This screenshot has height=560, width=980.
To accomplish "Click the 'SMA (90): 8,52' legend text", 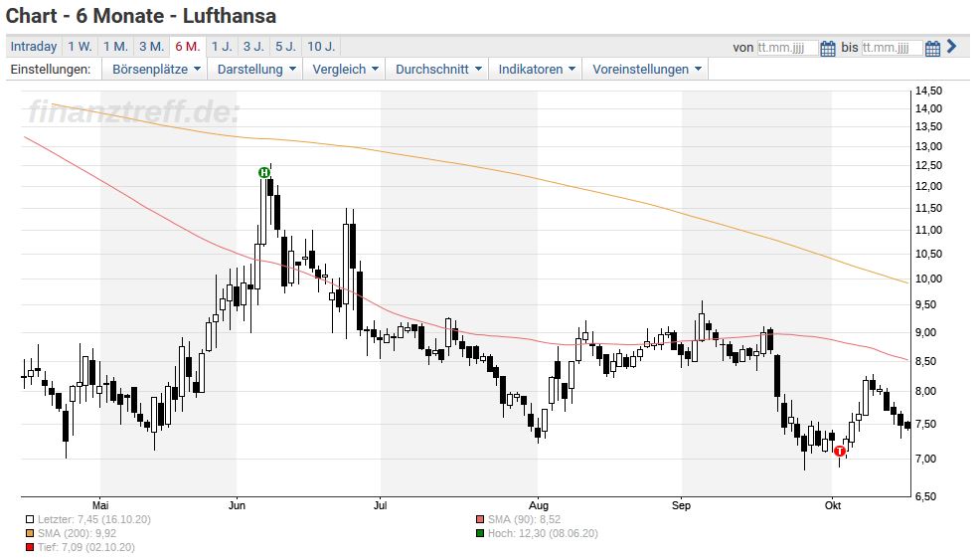I will pyautogui.click(x=525, y=519).
